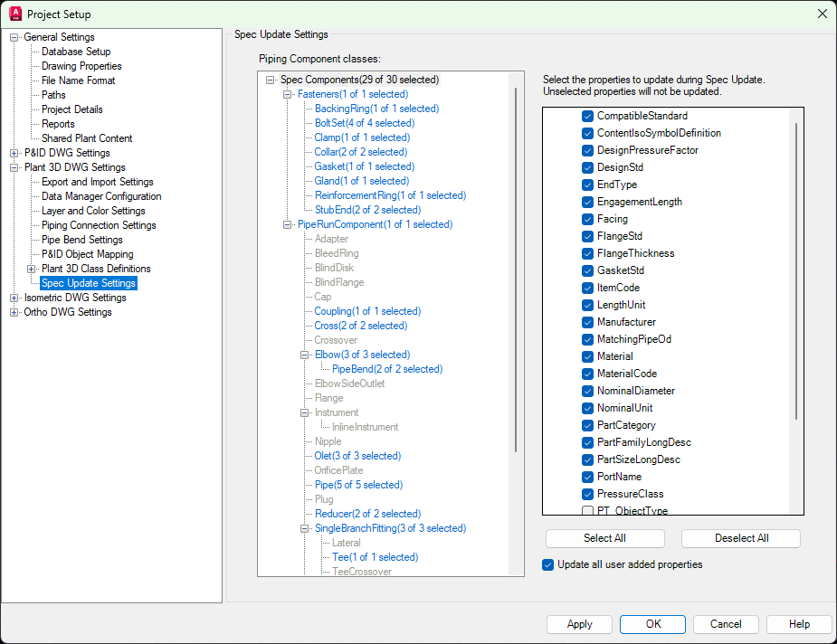Expand the P&ID DWG Settings node
The height and width of the screenshot is (644, 837).
[14, 153]
